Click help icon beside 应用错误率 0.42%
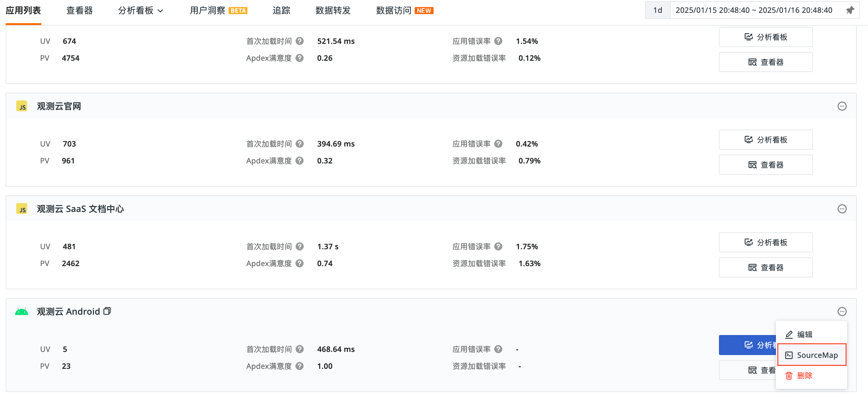 [498, 144]
